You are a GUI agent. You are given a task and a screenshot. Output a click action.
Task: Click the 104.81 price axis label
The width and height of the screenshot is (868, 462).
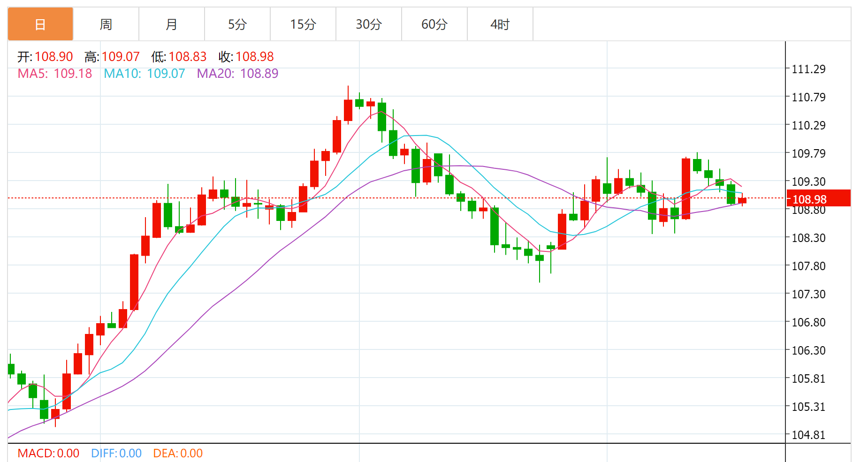(808, 435)
